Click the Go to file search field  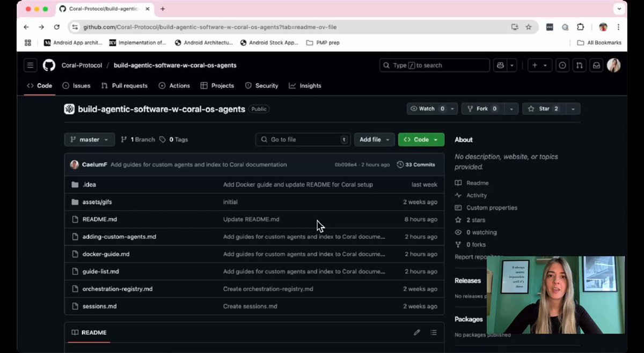(x=303, y=139)
